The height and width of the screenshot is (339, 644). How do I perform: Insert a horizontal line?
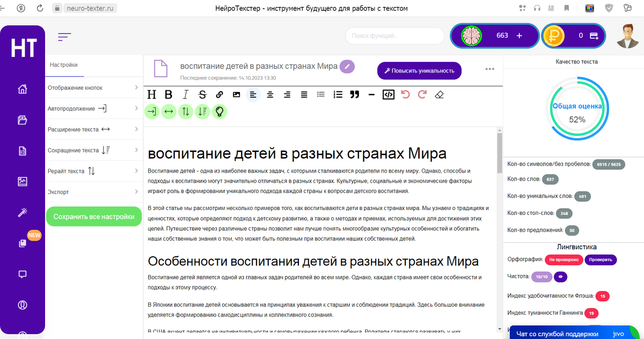[371, 95]
